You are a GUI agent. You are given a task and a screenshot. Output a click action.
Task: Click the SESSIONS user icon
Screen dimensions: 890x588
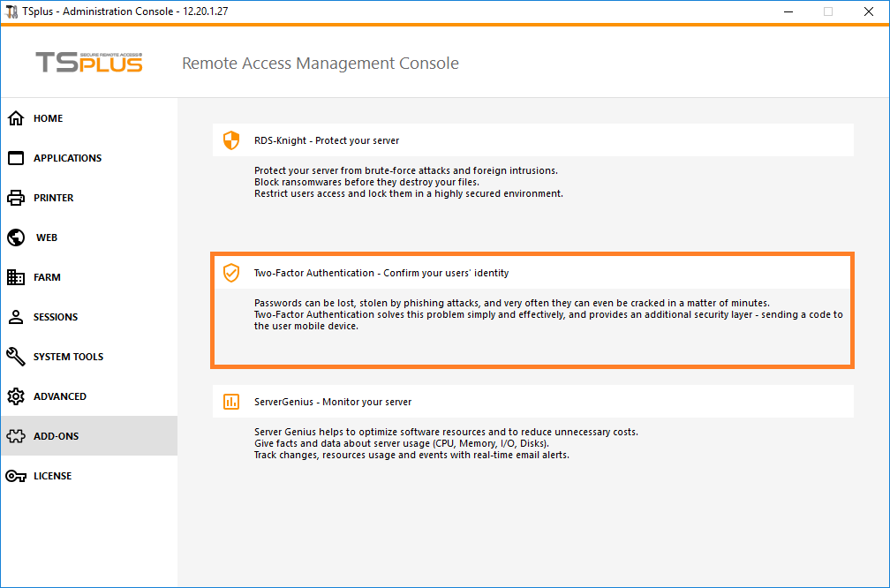pos(16,316)
